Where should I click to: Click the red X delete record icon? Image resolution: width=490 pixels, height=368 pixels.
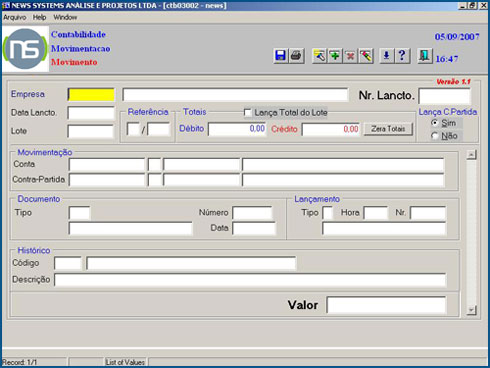click(350, 55)
